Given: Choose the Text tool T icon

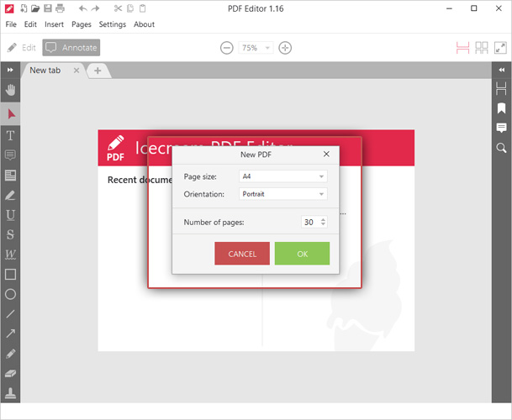Looking at the screenshot, I should point(10,135).
